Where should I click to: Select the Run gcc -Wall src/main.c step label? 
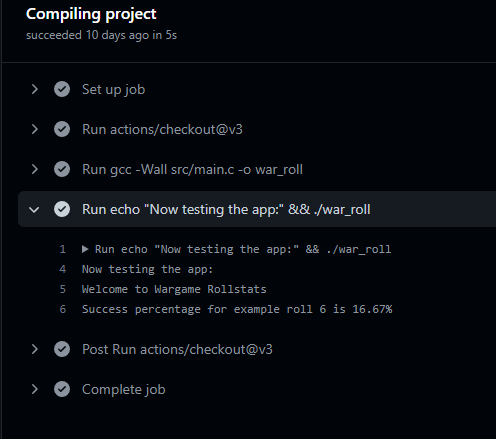(192, 170)
